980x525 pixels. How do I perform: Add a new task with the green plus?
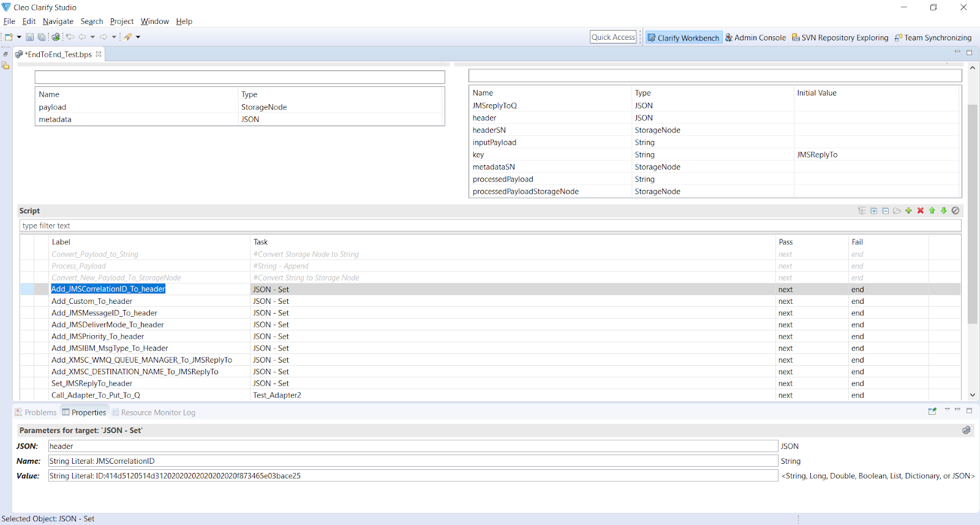point(908,211)
